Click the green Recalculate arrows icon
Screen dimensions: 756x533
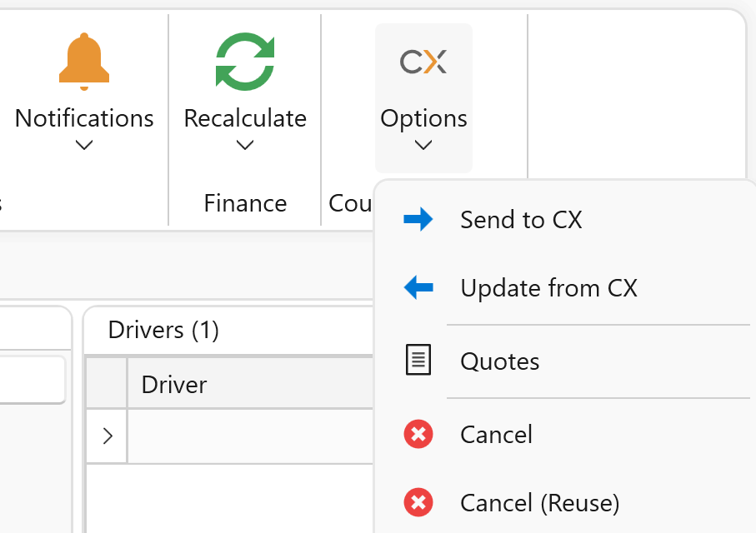click(x=245, y=61)
